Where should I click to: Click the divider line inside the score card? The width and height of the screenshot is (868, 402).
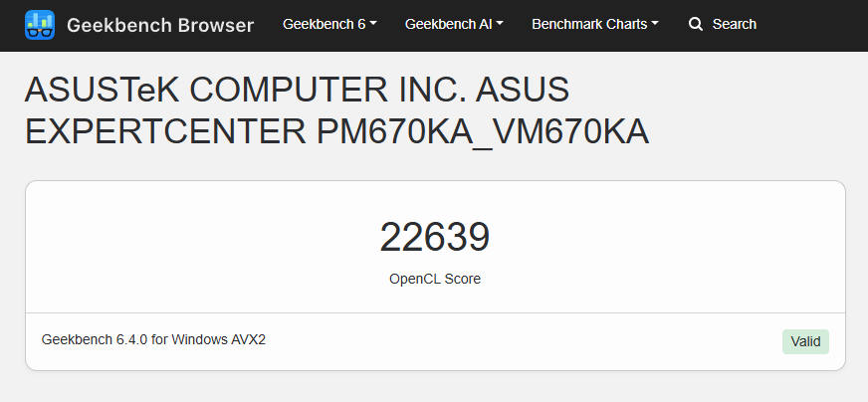tap(435, 313)
